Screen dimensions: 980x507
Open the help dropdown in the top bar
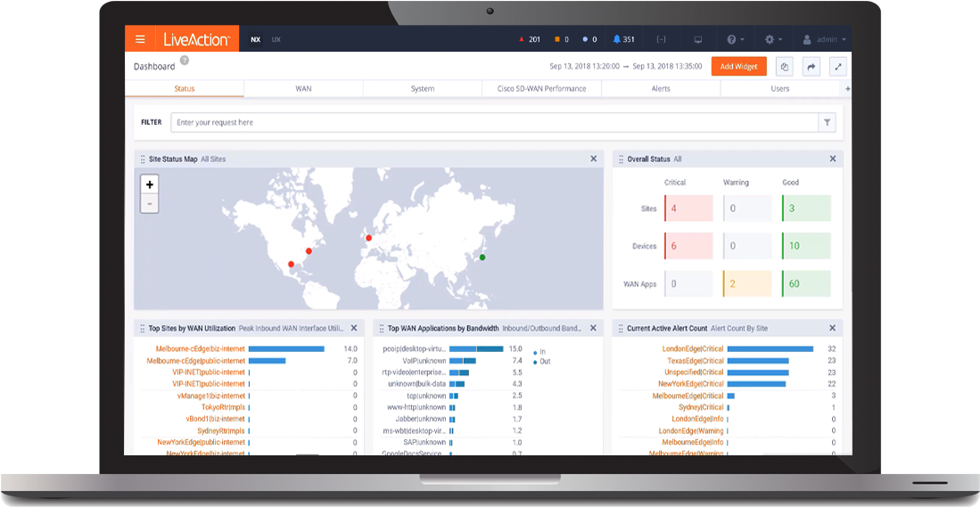(x=735, y=39)
